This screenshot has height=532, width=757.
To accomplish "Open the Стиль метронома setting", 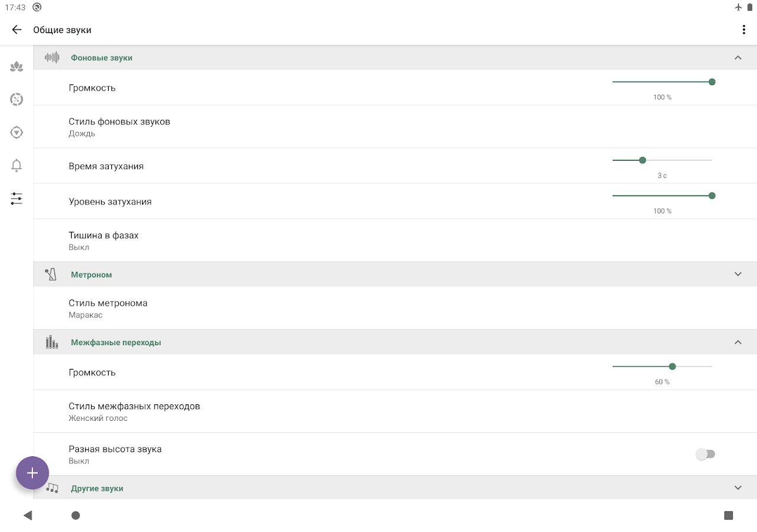I will 108,308.
